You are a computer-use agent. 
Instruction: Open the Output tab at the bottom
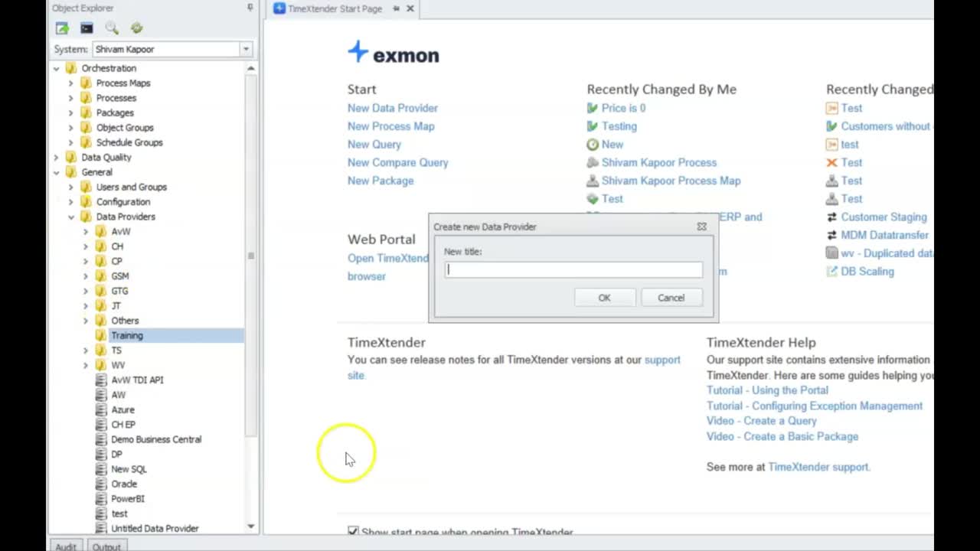coord(106,546)
